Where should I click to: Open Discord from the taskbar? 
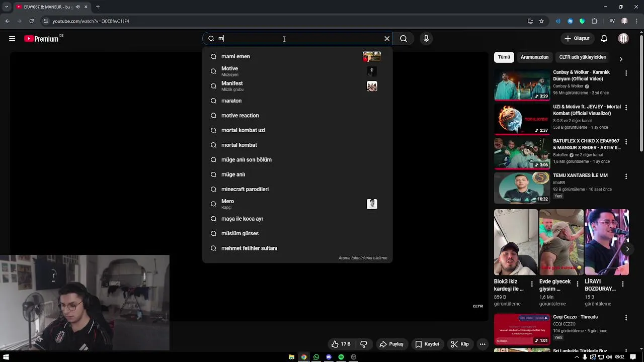(x=329, y=357)
